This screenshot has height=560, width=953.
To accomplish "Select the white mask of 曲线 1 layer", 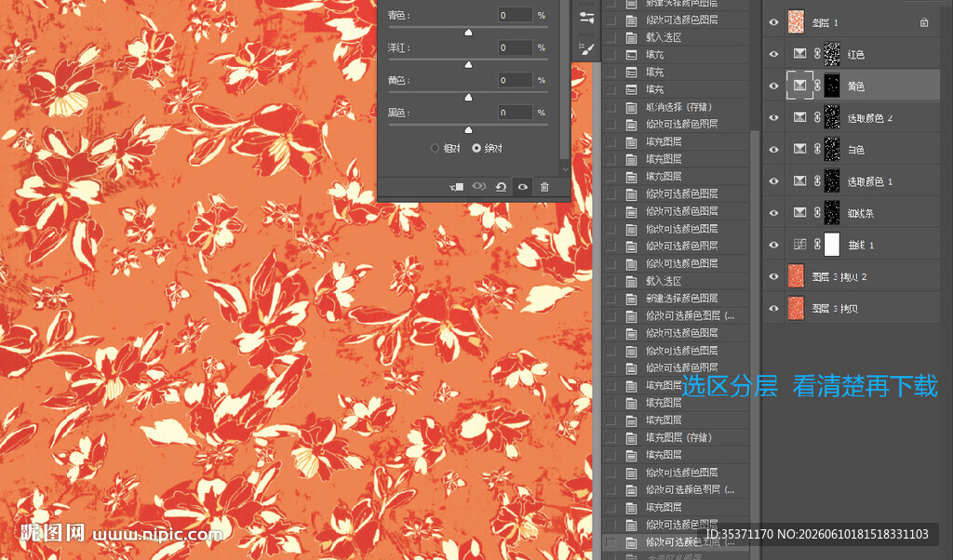I will (x=832, y=244).
